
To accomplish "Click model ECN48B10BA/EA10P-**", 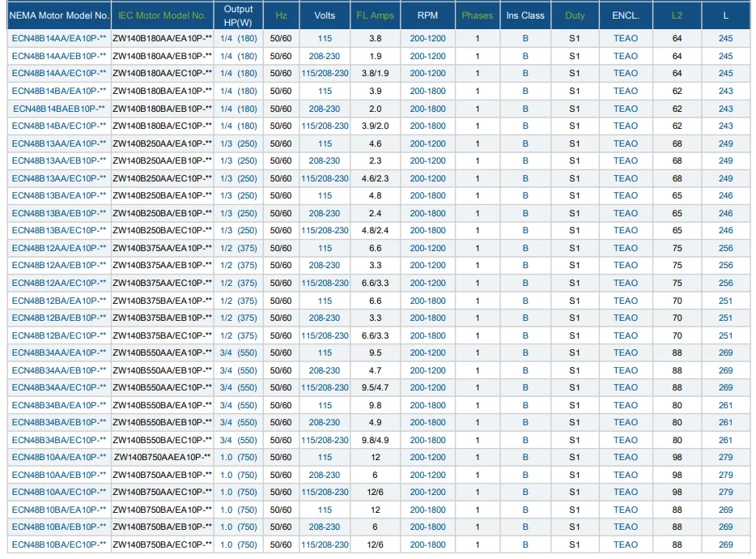I will click(x=59, y=510).
